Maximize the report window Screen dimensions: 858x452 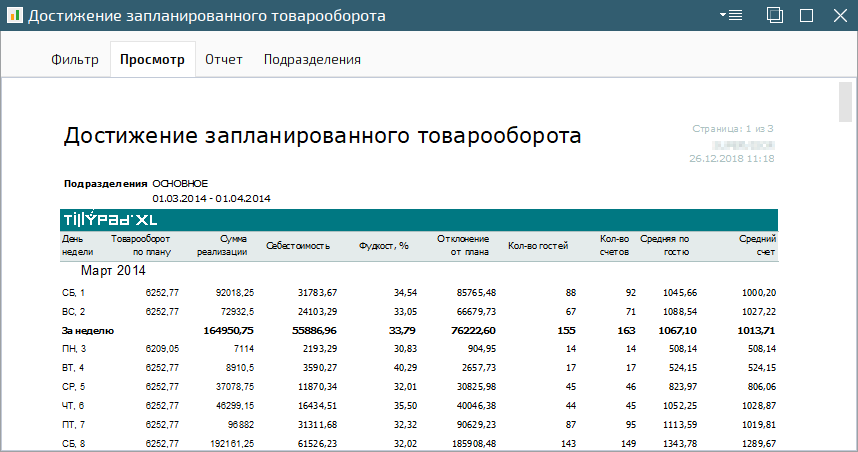point(806,16)
